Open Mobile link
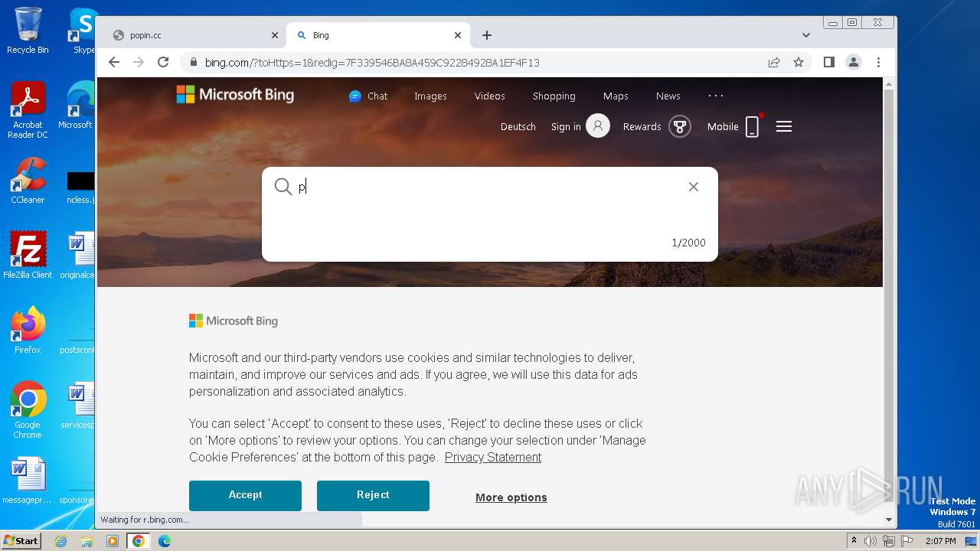Image resolution: width=980 pixels, height=551 pixels. pos(723,127)
